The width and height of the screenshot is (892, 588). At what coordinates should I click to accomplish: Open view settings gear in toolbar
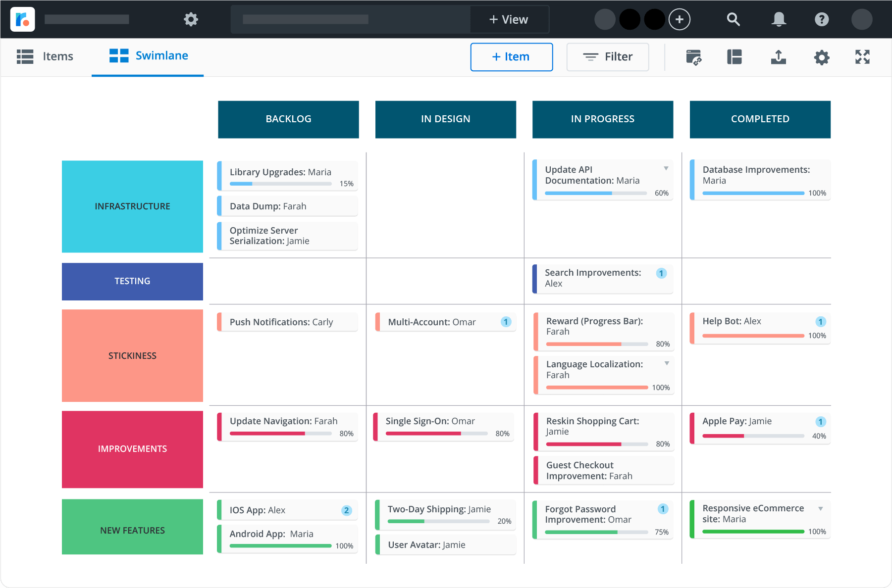click(x=821, y=57)
